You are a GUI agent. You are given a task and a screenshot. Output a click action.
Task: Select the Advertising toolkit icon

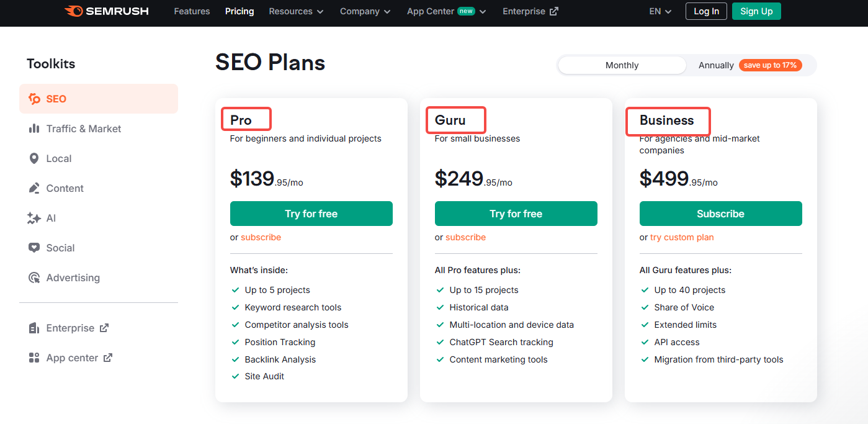(35, 277)
